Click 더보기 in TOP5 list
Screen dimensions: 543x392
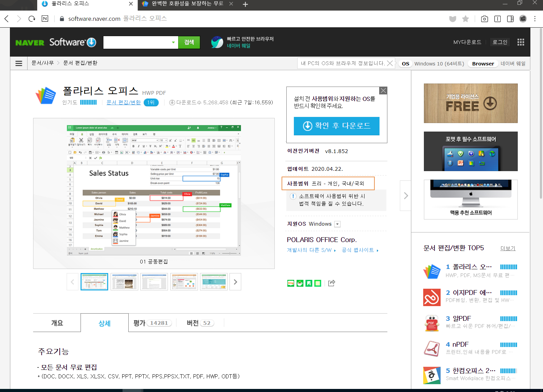tap(508, 248)
